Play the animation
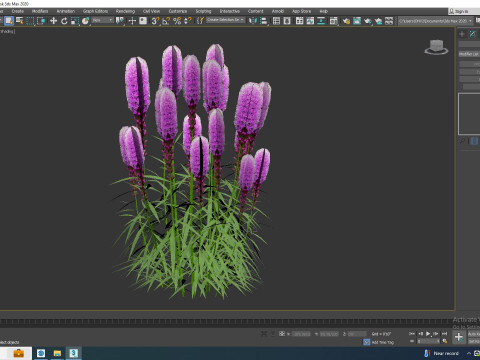This screenshot has width=480, height=360. coord(428,334)
